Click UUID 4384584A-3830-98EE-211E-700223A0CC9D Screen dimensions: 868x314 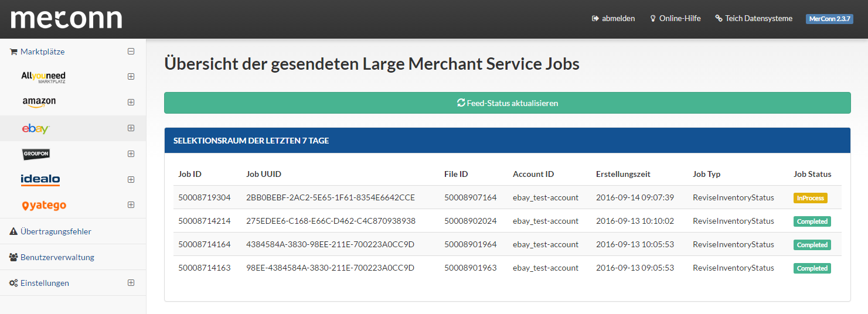330,244
